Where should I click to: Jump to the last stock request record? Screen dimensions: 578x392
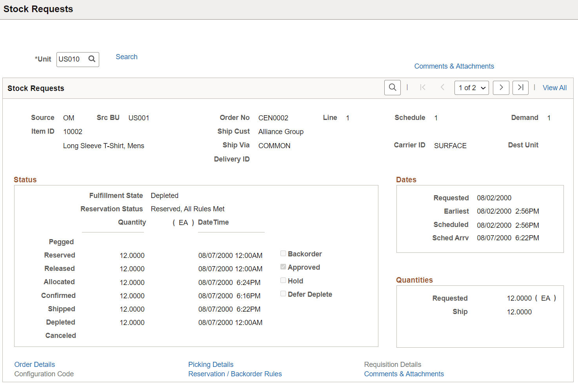pos(520,87)
